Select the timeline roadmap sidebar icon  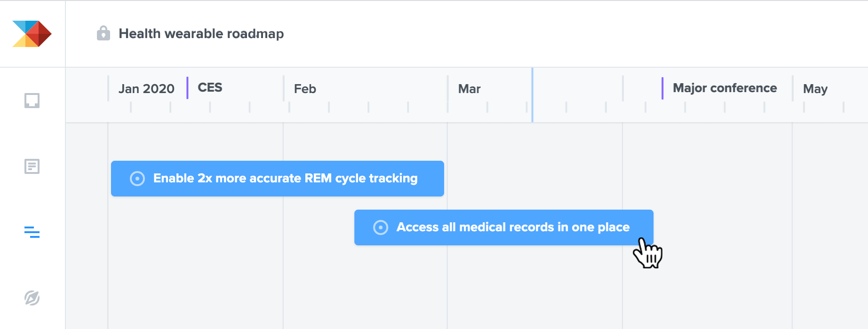click(x=32, y=232)
